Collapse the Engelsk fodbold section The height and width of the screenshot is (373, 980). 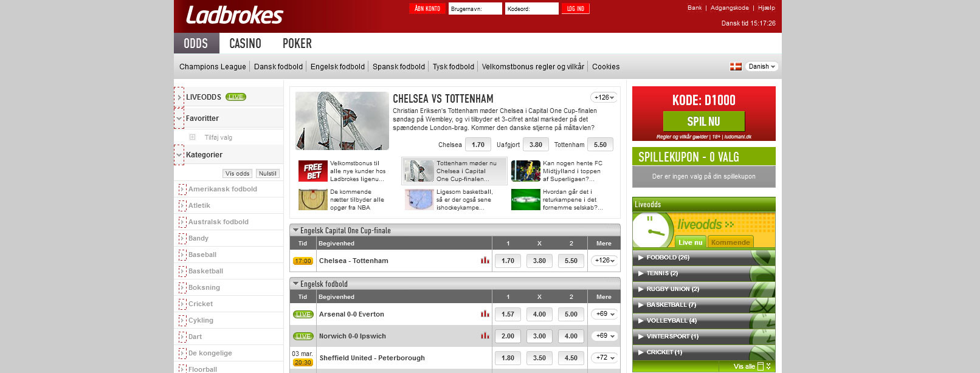tap(295, 284)
